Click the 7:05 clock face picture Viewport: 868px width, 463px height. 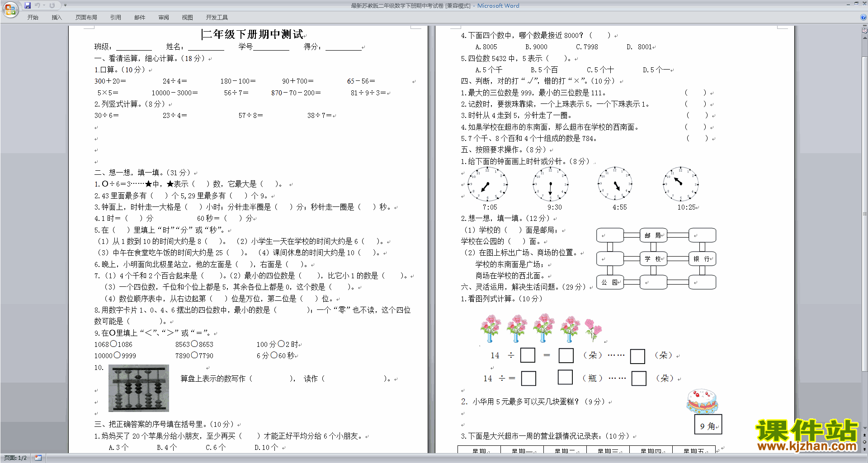(x=487, y=184)
